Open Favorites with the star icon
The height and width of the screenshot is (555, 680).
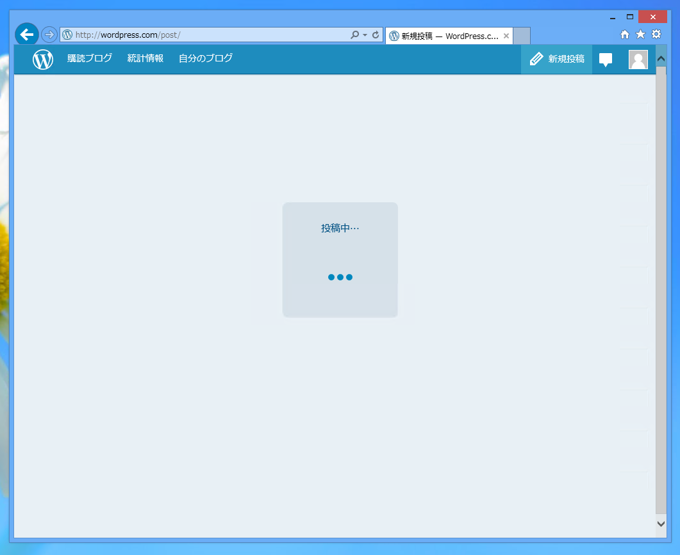click(x=641, y=34)
